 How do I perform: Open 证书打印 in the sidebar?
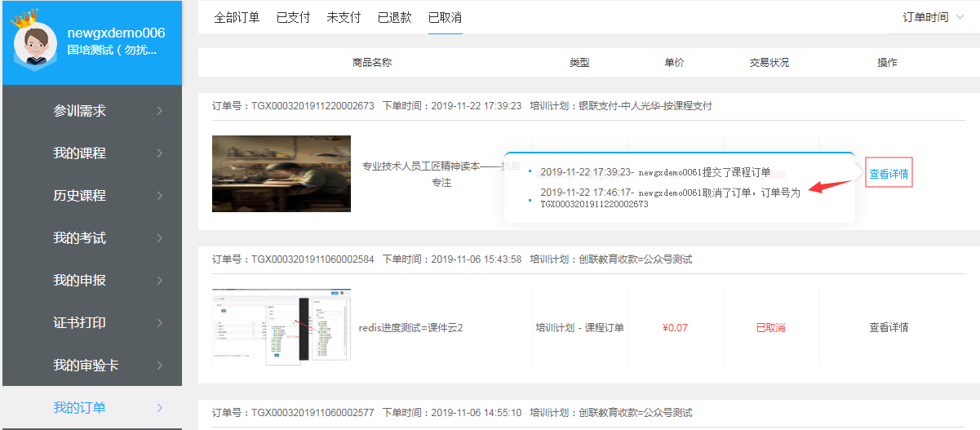(80, 323)
